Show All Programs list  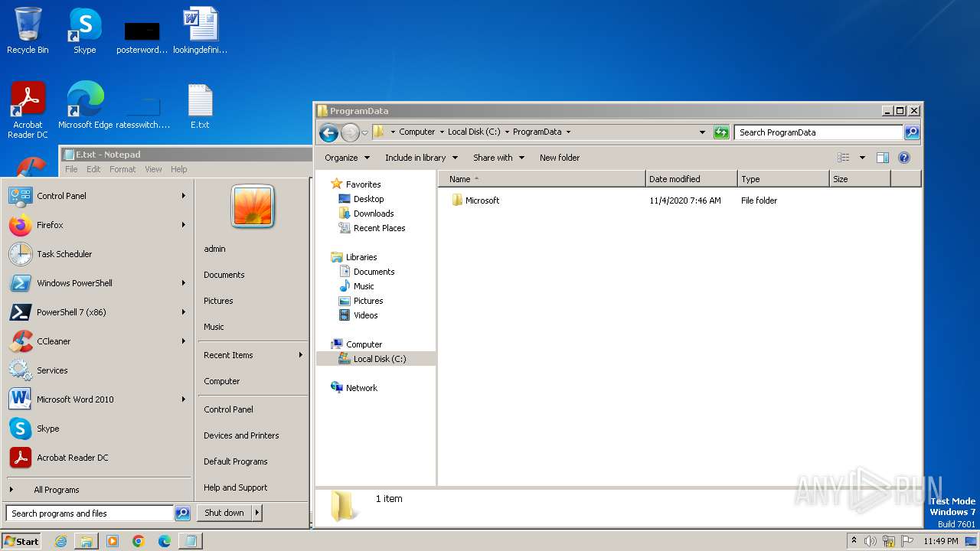(x=97, y=490)
